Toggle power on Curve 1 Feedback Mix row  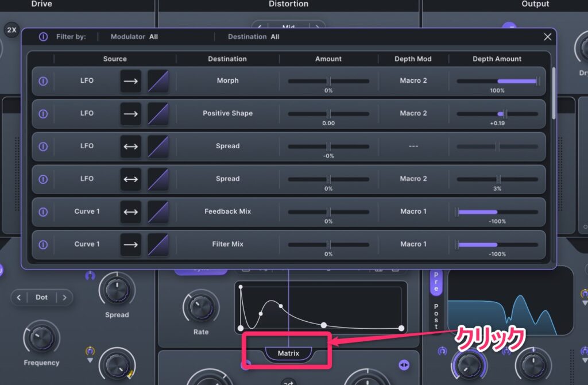tap(42, 211)
